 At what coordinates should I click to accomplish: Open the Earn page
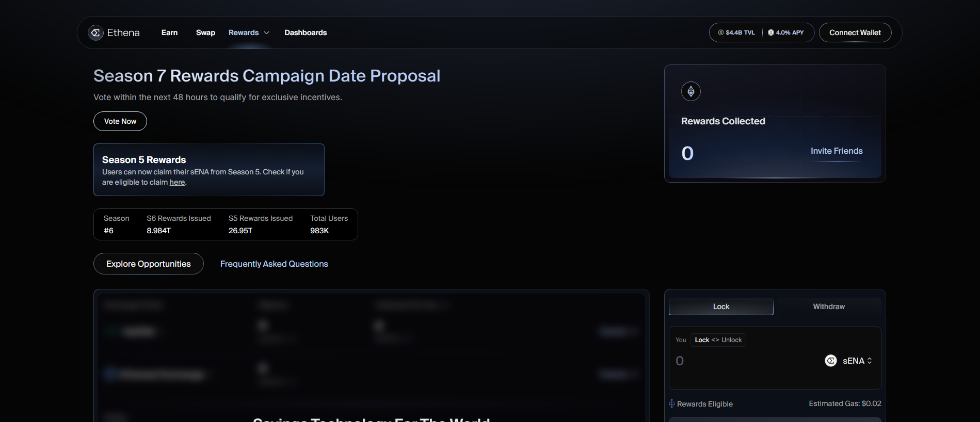[x=169, y=33]
